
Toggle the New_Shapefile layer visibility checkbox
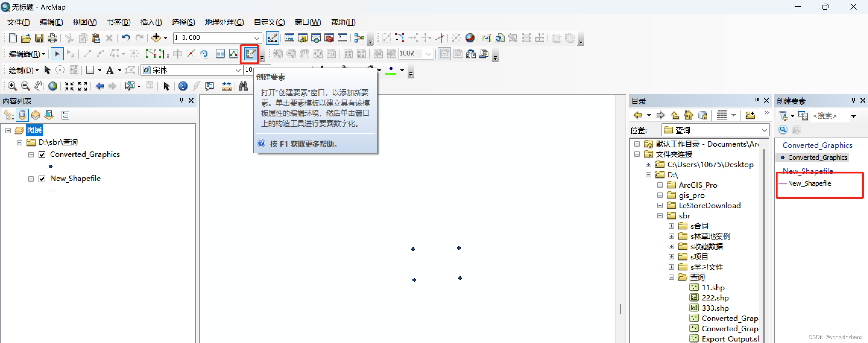coord(42,179)
